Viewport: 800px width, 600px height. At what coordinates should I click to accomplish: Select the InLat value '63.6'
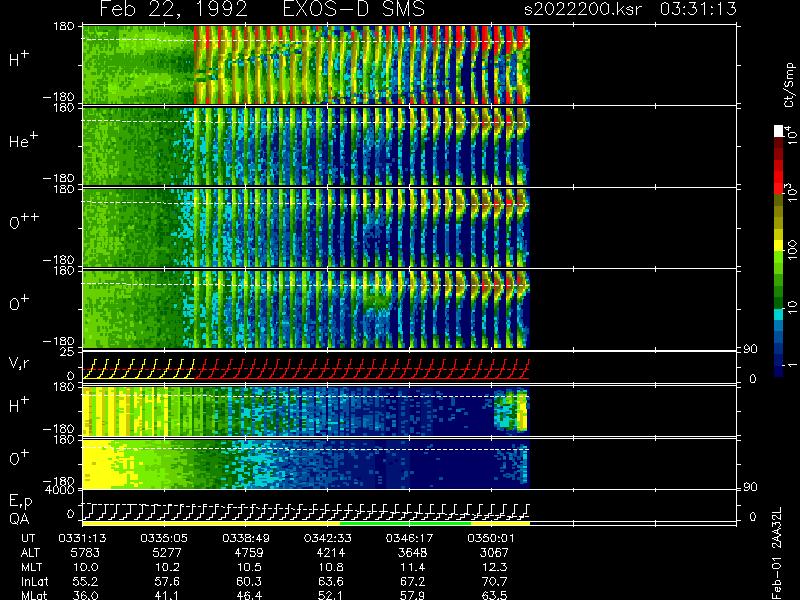click(x=331, y=581)
